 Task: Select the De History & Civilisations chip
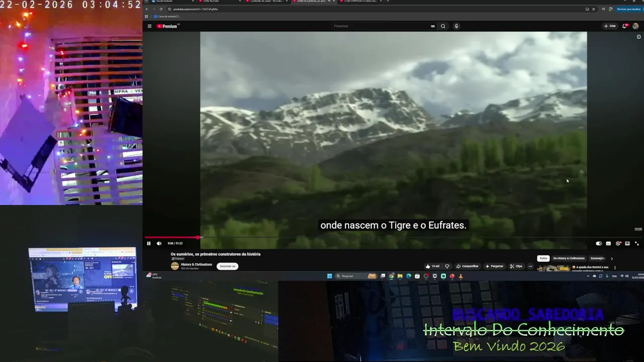point(569,258)
